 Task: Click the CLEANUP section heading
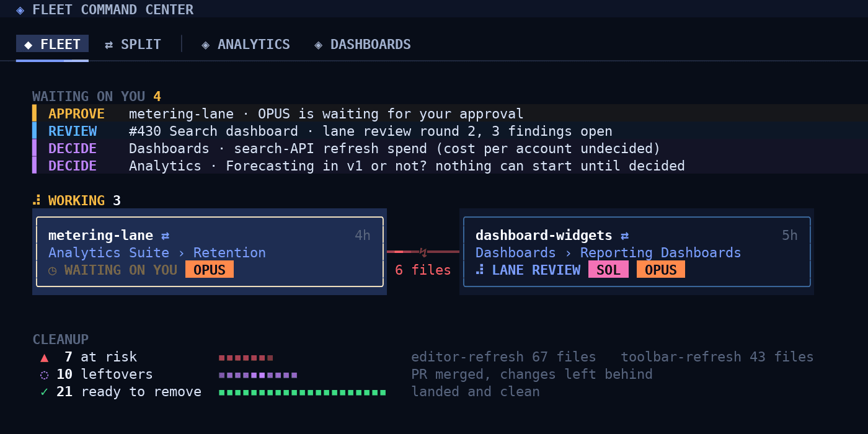click(60, 340)
